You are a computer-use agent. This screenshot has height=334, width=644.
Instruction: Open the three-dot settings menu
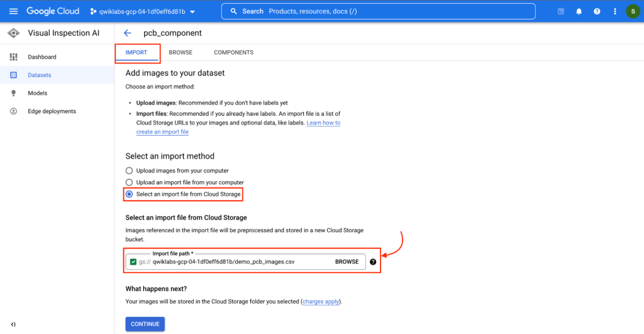(615, 11)
